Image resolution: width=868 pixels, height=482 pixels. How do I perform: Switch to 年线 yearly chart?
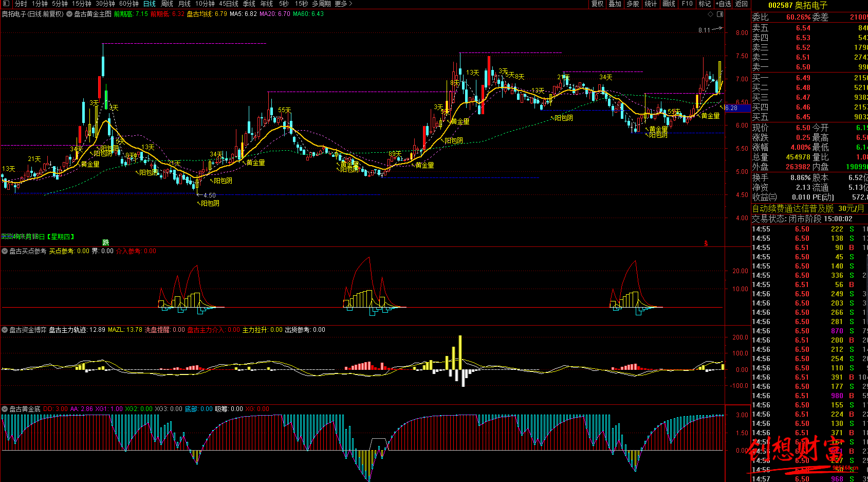coord(267,4)
